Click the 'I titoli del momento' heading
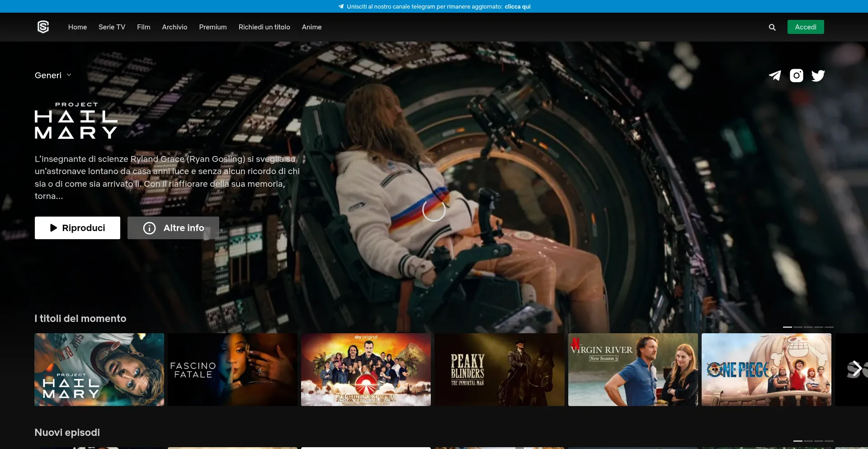Screen dimensions: 868x449 80,318
